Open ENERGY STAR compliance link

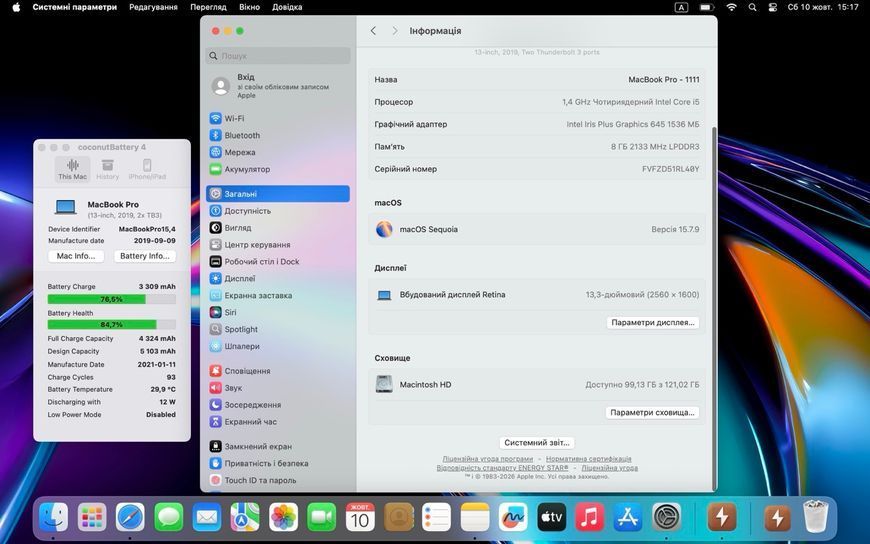coord(502,468)
